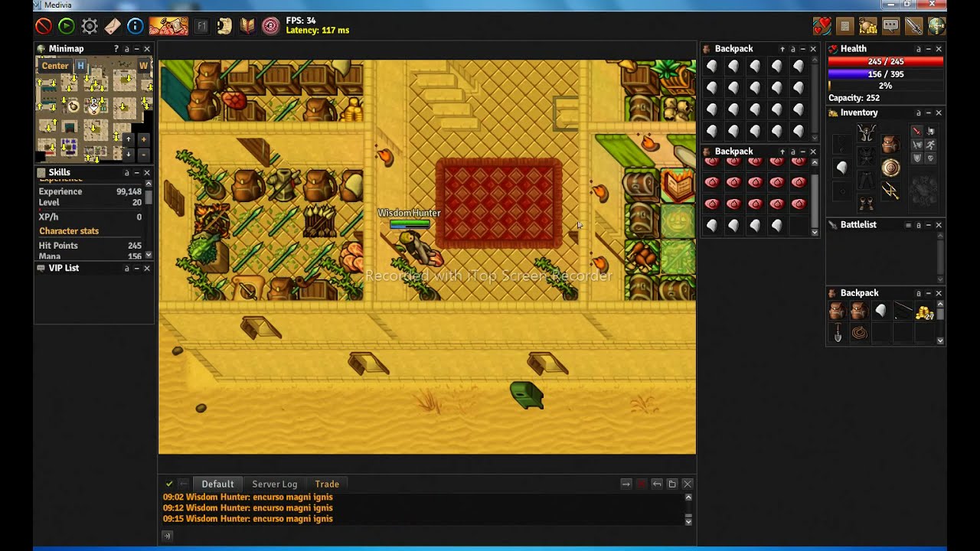Enable the chase opponent running icon
The width and height of the screenshot is (980, 551).
pos(930,145)
